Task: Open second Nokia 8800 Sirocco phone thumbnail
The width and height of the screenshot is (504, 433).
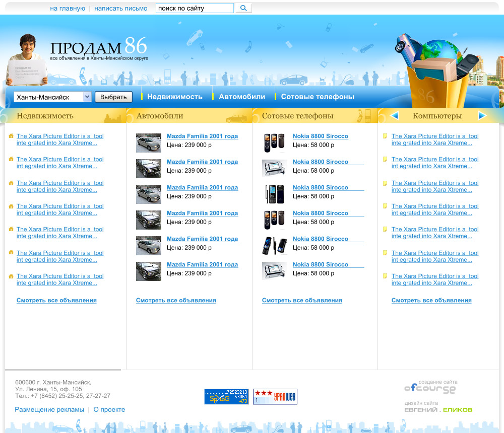Action: [274, 169]
